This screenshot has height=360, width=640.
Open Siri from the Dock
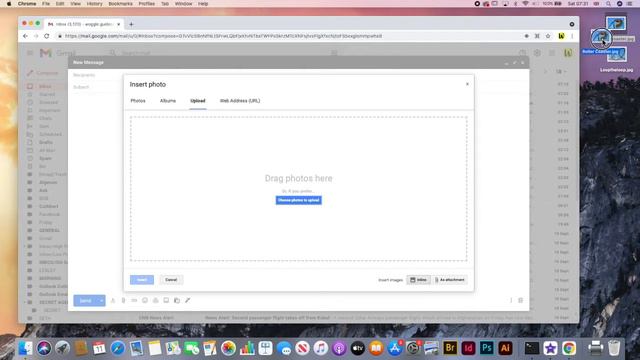[44, 348]
